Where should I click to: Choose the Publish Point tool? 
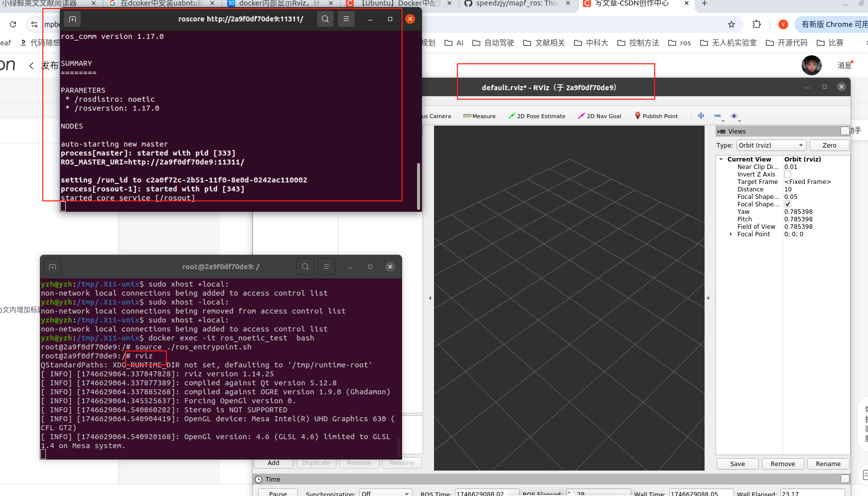656,116
